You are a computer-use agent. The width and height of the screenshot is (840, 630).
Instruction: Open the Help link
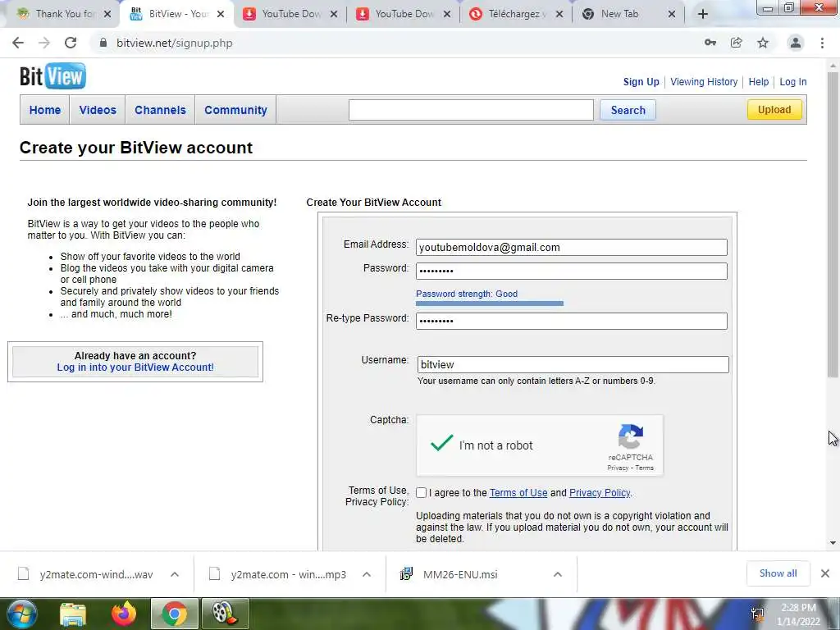point(759,82)
